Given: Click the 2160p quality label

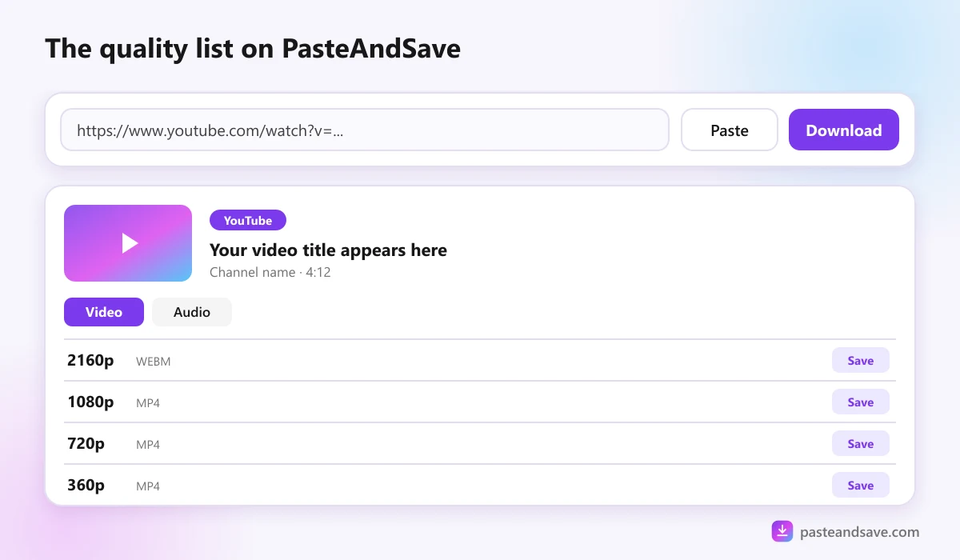Looking at the screenshot, I should pos(90,360).
